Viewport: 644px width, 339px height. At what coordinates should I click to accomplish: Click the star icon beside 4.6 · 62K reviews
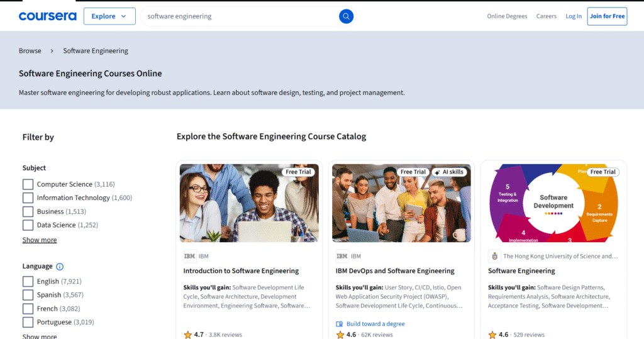[x=340, y=335]
